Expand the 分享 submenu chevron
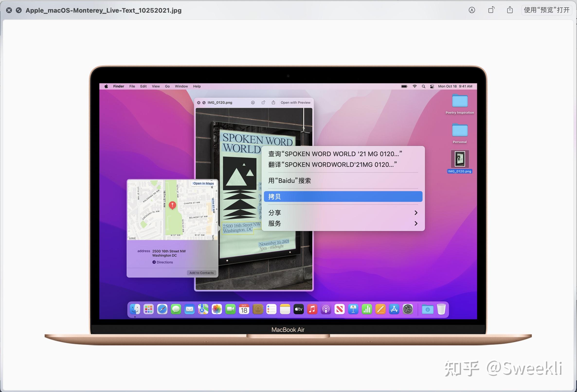The height and width of the screenshot is (392, 577). 416,213
